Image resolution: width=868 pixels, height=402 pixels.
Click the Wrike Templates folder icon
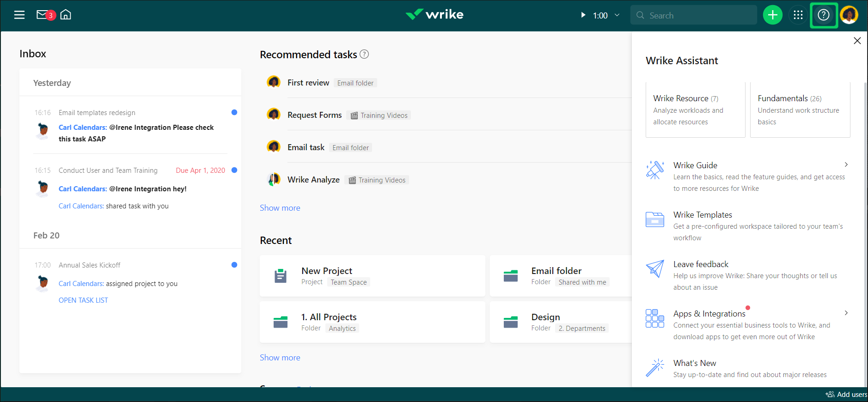tap(655, 219)
